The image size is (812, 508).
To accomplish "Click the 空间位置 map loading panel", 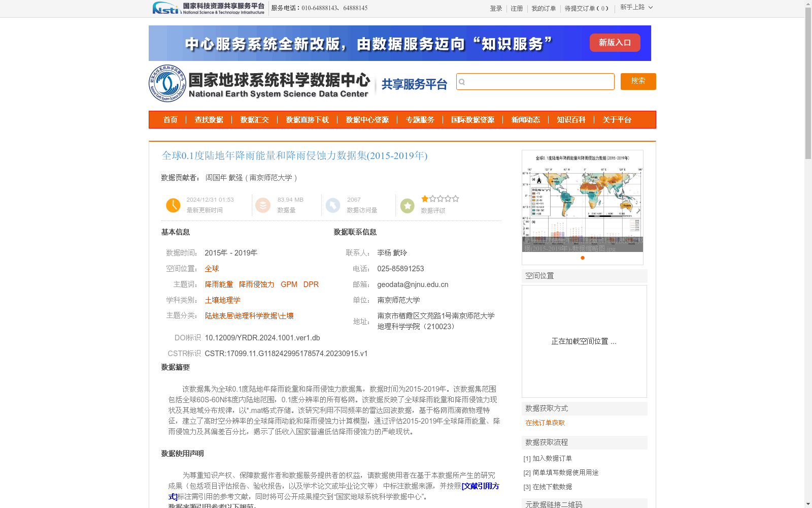I will (584, 341).
